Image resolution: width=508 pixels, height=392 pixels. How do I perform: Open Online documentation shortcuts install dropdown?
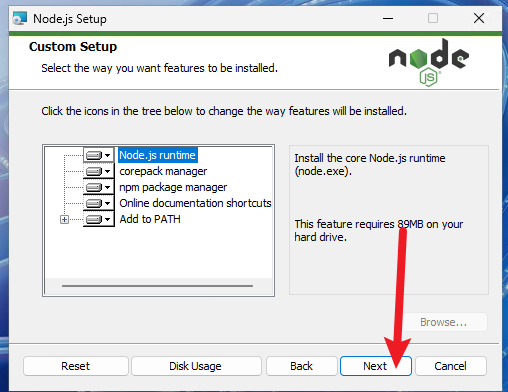[99, 203]
